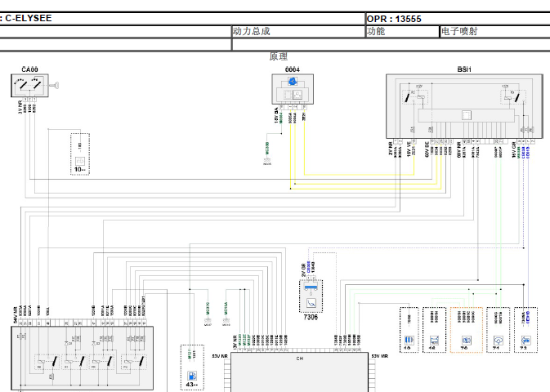
Task: Click the component icon above the 10-- label
Action: pyautogui.click(x=80, y=161)
